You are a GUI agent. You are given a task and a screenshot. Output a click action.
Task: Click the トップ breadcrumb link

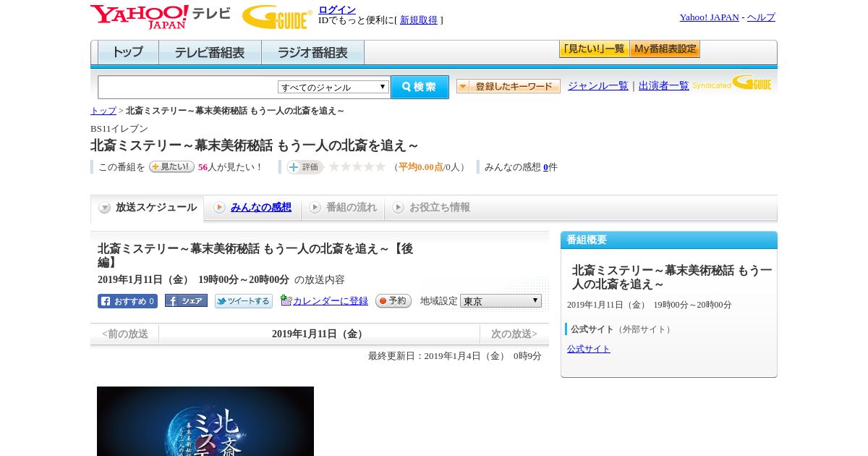[x=103, y=111]
